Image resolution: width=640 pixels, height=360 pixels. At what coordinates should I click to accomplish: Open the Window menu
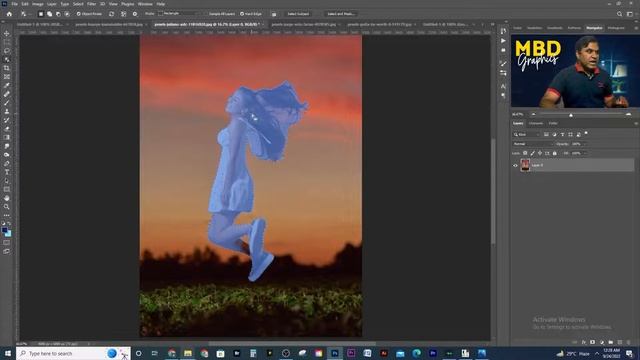tap(145, 4)
